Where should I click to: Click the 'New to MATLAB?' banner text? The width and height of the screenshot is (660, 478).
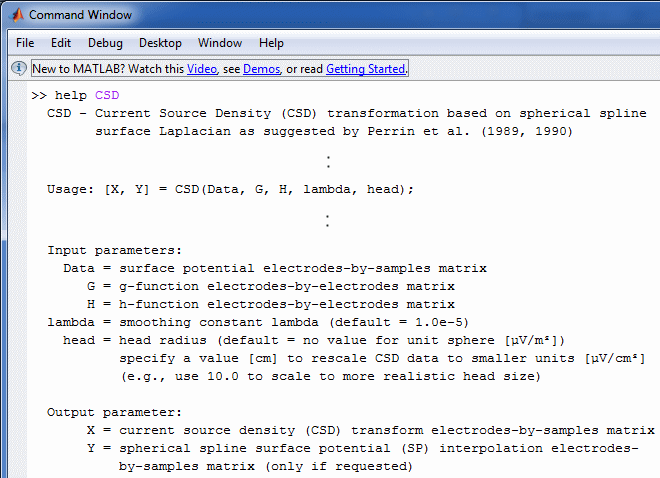click(x=108, y=69)
